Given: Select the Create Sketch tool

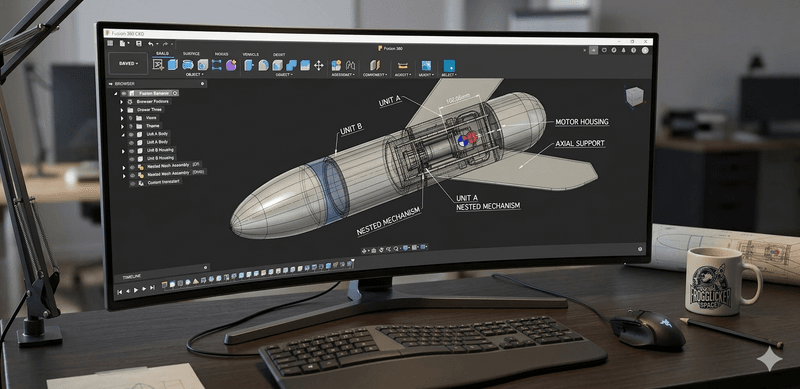Looking at the screenshot, I should point(158,65).
